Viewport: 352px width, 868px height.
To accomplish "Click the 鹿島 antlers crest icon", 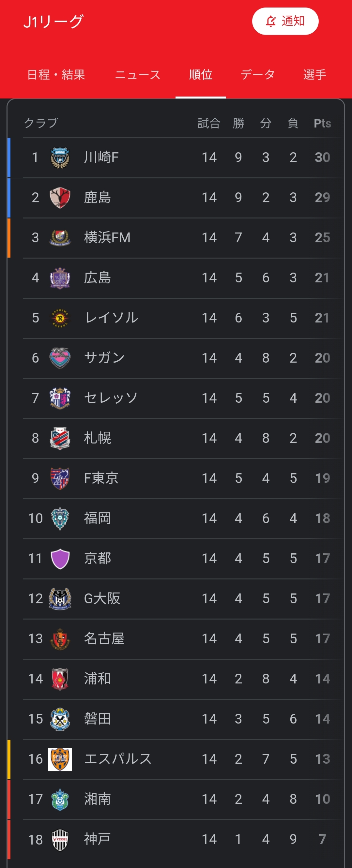I will [x=60, y=198].
